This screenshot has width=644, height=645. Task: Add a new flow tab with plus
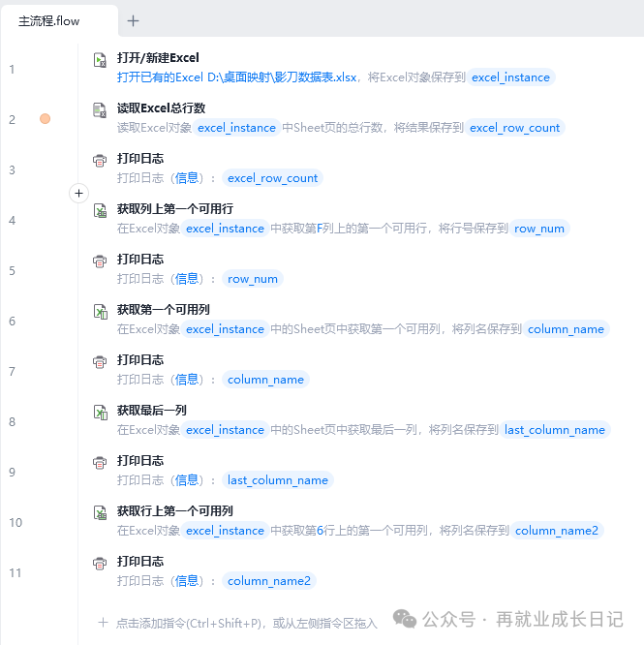pyautogui.click(x=133, y=20)
